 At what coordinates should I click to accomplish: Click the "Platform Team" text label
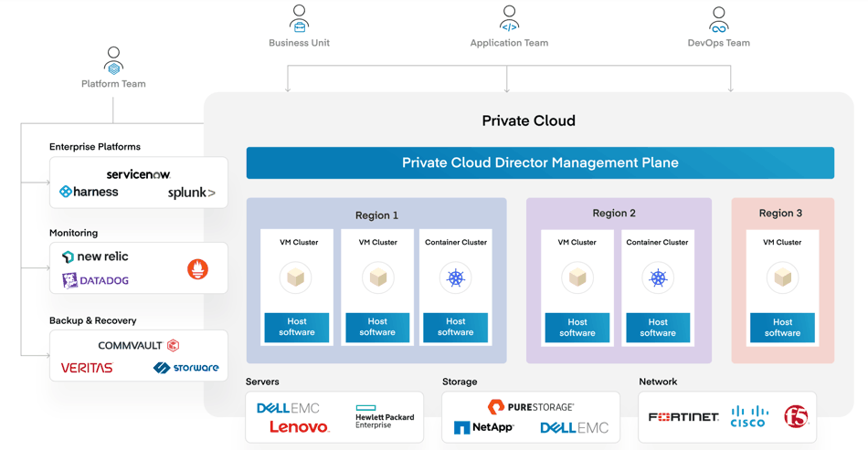(x=113, y=83)
